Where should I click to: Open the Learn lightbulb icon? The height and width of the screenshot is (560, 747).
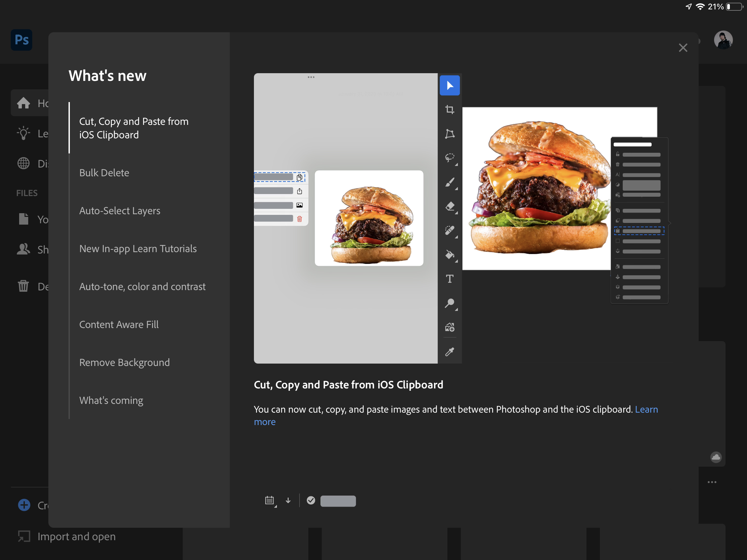tap(24, 133)
